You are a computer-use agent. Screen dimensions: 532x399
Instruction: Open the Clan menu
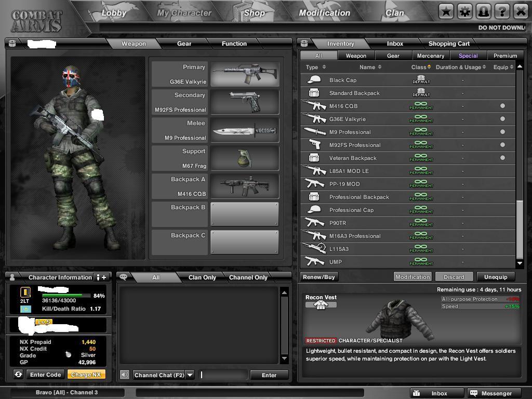tap(395, 13)
